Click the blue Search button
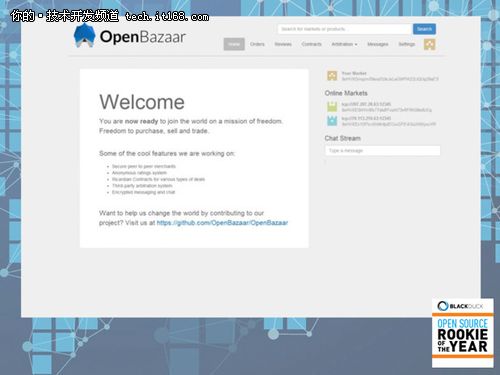500x375 pixels. (424, 29)
